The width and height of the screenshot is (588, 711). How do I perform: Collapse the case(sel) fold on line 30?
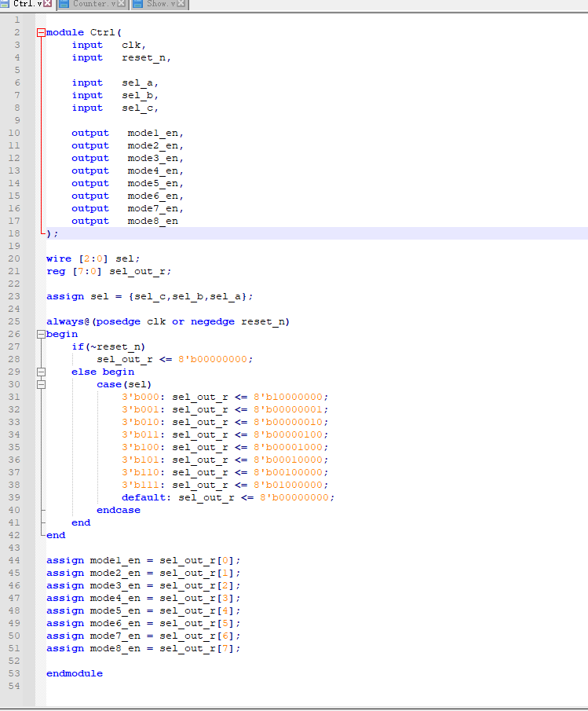(41, 384)
